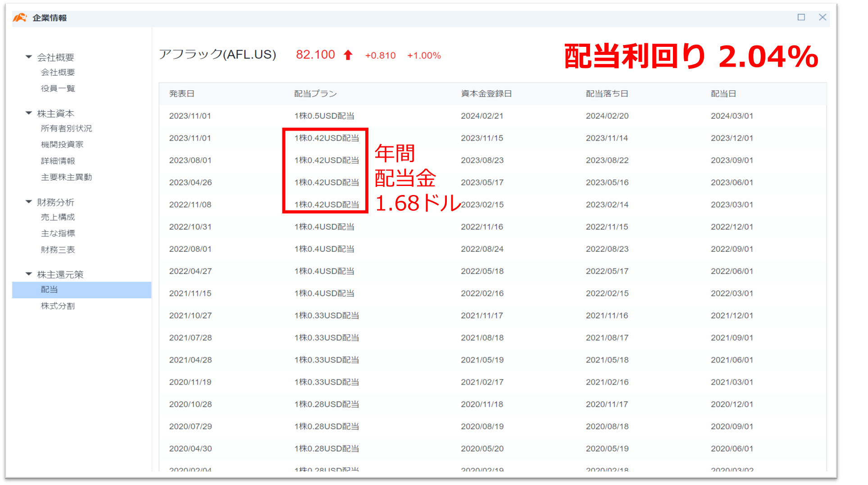The width and height of the screenshot is (868, 485).
Task: Click ex-dividend date 2022/05/17
Action: (x=607, y=271)
